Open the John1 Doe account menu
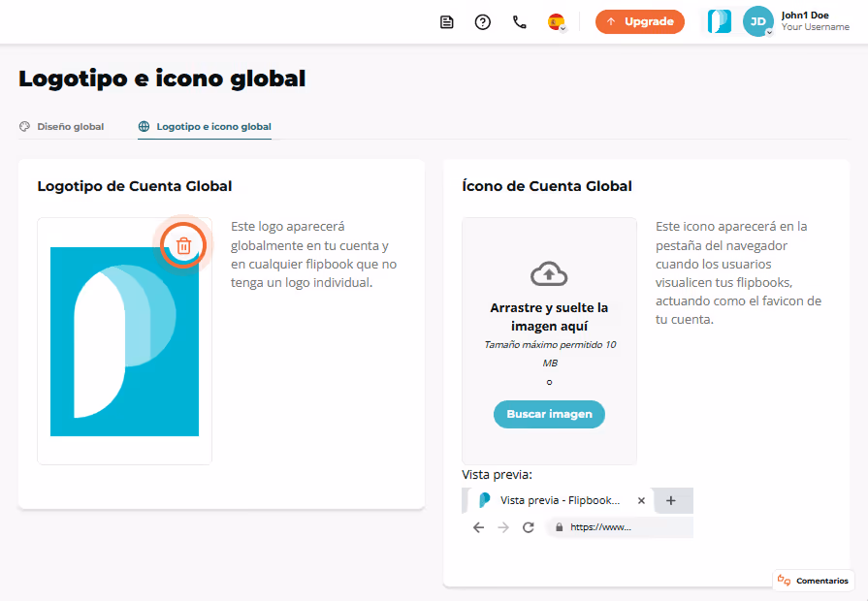Image resolution: width=868 pixels, height=601 pixels. coord(815,21)
